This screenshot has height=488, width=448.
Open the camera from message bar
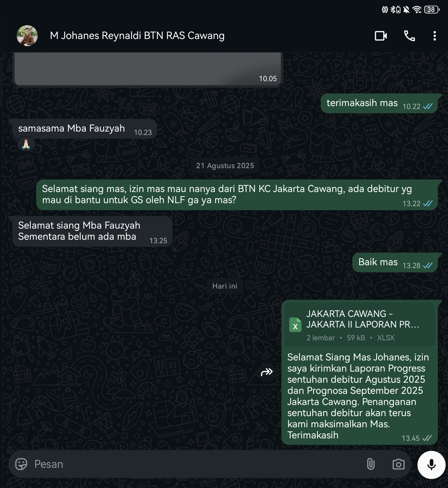[398, 464]
